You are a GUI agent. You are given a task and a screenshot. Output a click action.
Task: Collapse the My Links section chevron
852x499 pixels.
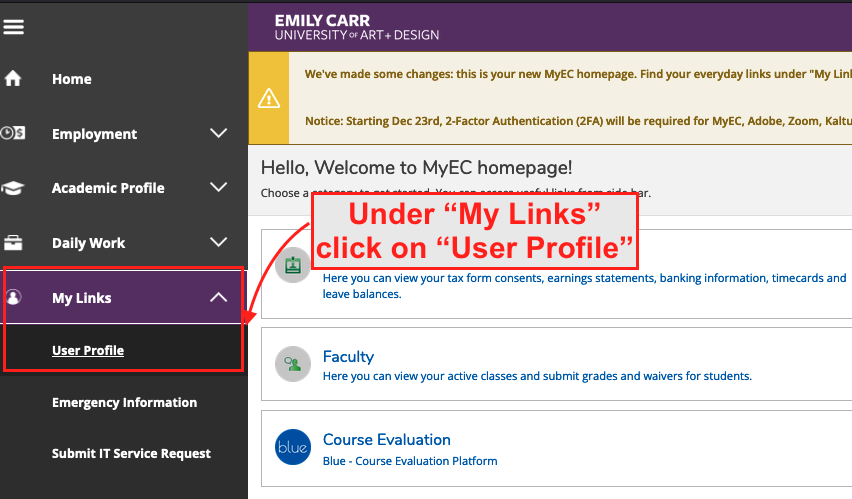pyautogui.click(x=218, y=298)
